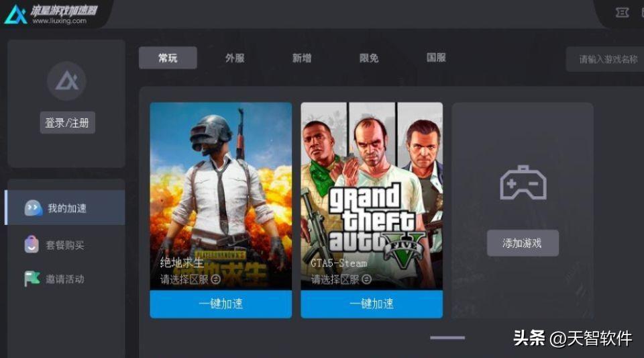
Task: Click the 添加游戏 button
Action: tap(523, 243)
